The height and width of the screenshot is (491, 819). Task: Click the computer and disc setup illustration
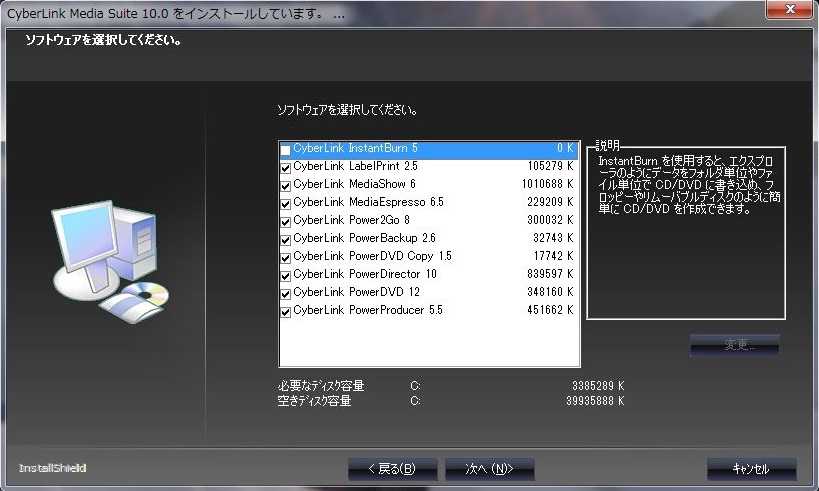click(x=110, y=261)
